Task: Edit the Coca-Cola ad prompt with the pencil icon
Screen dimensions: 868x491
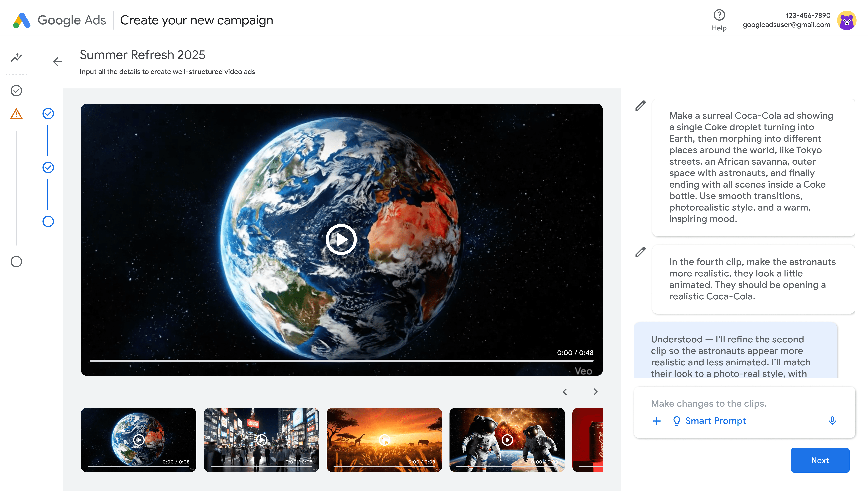Action: tap(640, 106)
